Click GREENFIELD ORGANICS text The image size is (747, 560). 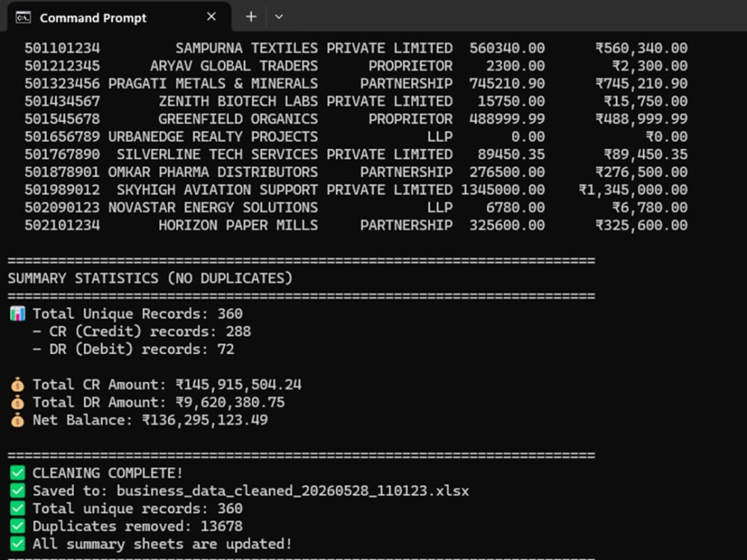click(238, 119)
